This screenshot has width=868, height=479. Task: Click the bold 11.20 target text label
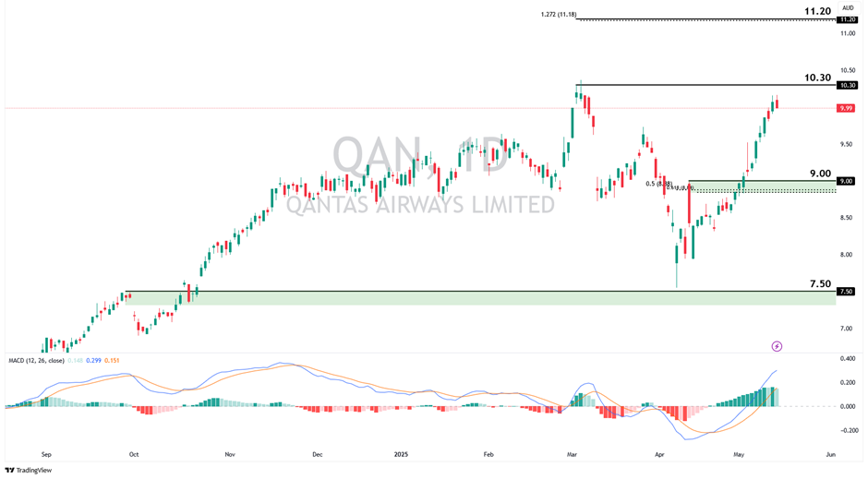pos(817,11)
